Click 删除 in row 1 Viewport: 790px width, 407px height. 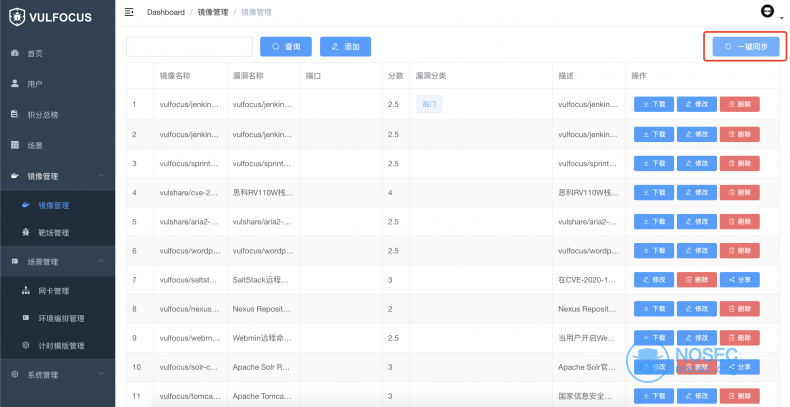click(x=740, y=104)
